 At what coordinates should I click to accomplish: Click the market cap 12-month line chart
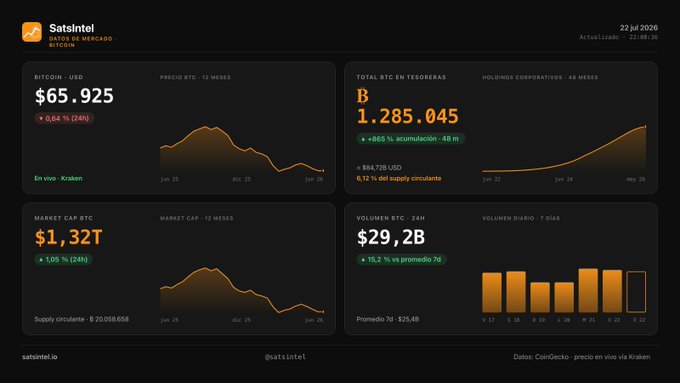242,291
